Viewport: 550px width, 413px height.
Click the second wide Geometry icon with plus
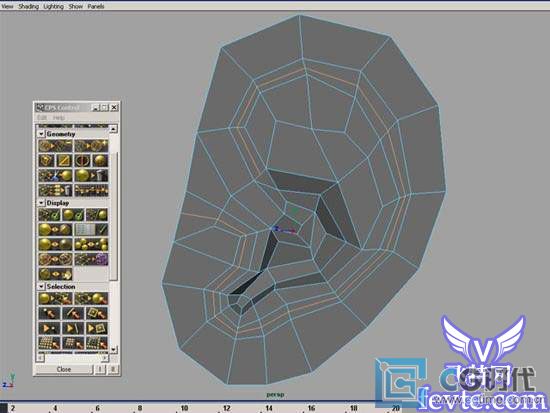pyautogui.click(x=91, y=146)
